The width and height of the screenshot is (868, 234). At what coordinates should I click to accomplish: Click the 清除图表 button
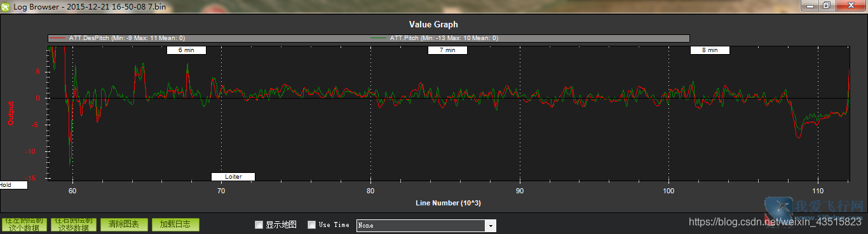pyautogui.click(x=124, y=224)
